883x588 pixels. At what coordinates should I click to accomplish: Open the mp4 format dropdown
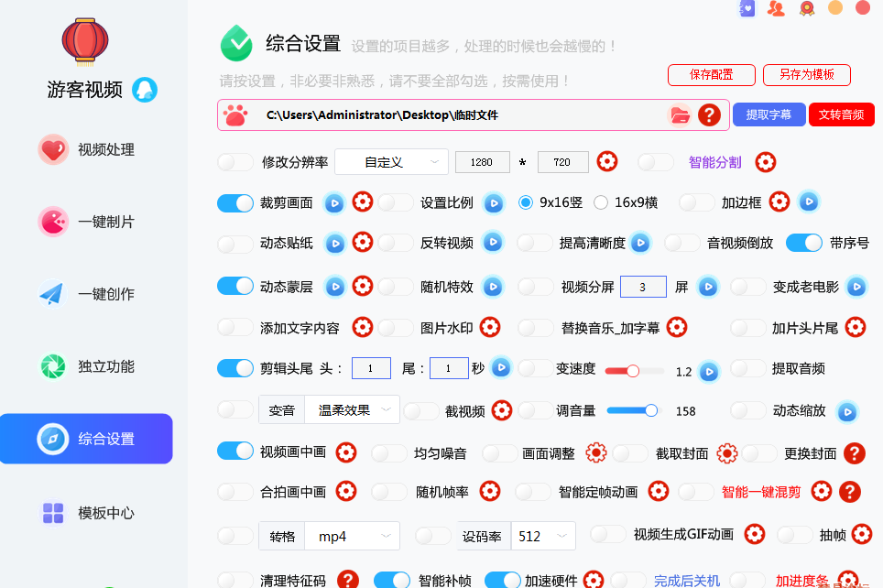coord(353,536)
